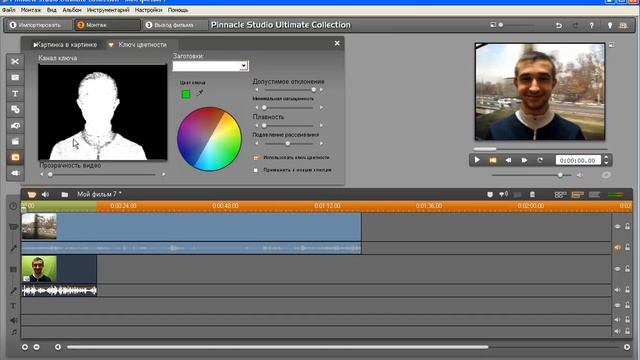This screenshot has height=360, width=640.
Task: Open the Настройки menu
Action: click(x=148, y=10)
